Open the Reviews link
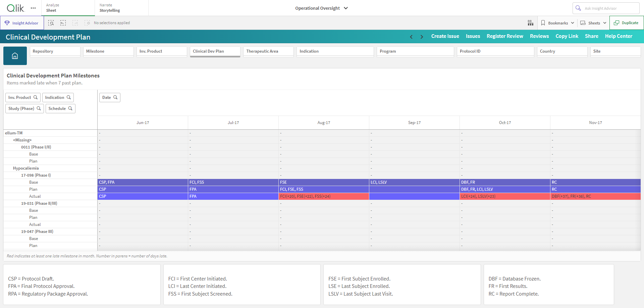 pyautogui.click(x=539, y=36)
